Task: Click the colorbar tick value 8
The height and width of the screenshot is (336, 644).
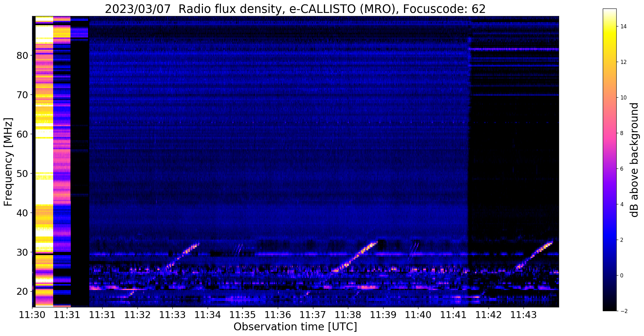Action: [621, 133]
